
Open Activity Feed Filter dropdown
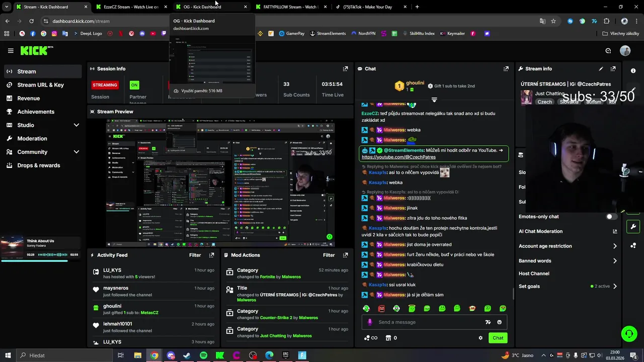coord(195,255)
